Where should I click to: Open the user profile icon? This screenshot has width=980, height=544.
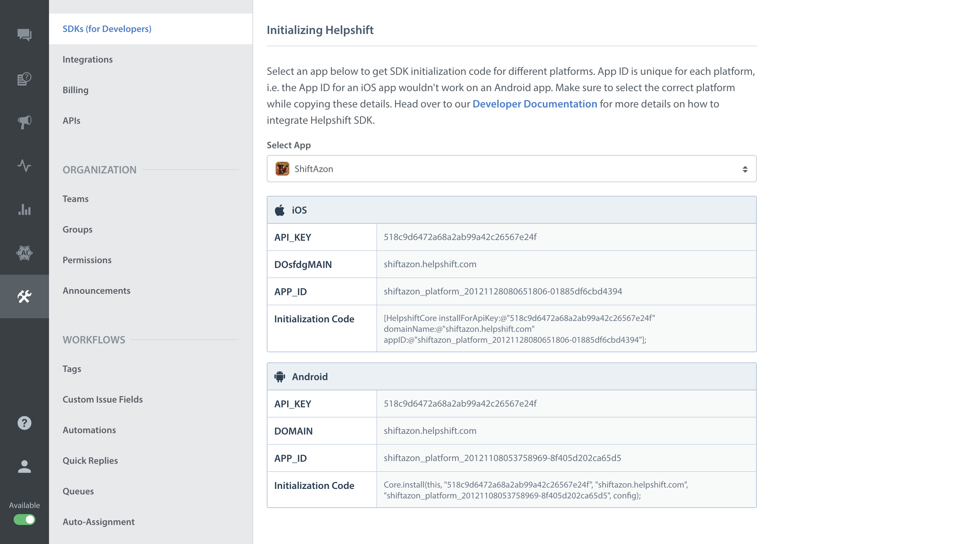[x=24, y=466]
